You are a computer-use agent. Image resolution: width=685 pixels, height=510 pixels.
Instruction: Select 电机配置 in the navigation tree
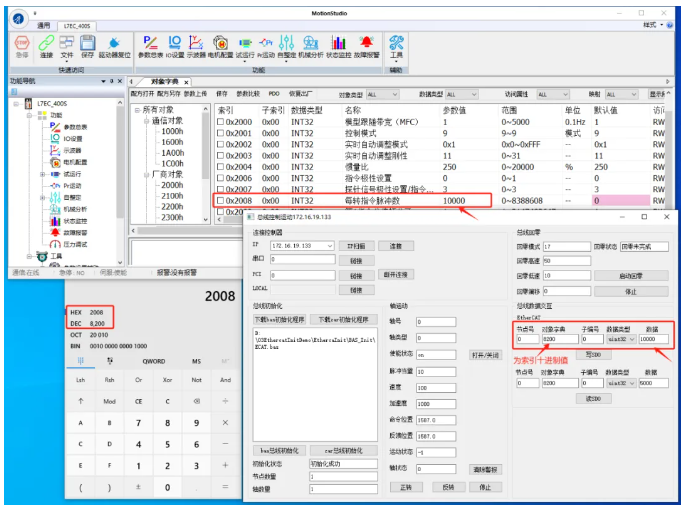[x=75, y=163]
